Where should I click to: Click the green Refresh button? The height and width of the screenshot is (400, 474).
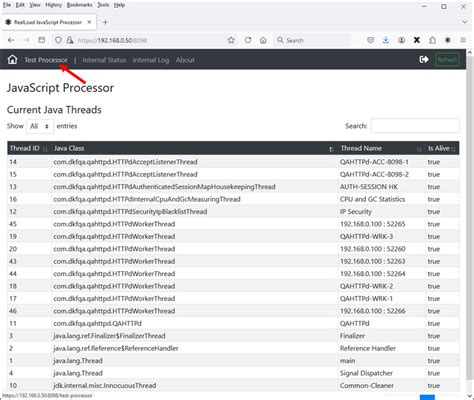447,60
